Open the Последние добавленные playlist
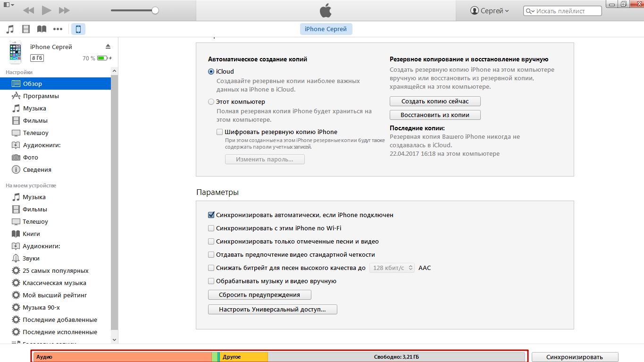Viewport: 644px width, 362px height. point(55,320)
